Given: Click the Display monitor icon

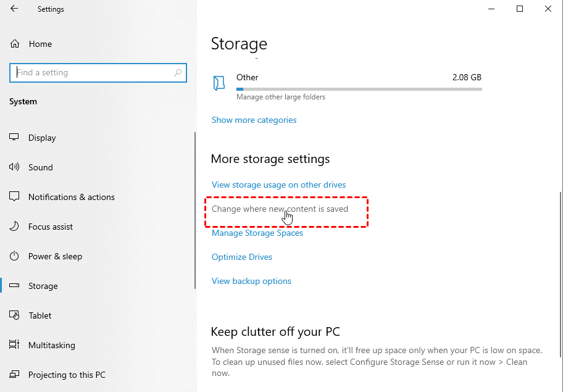Looking at the screenshot, I should (15, 138).
